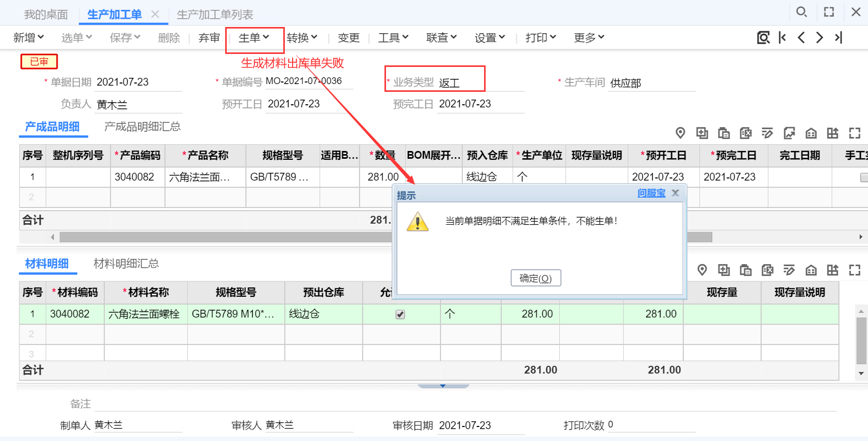868x441 pixels.
Task: Click the 弃审 toolbar button
Action: [209, 37]
